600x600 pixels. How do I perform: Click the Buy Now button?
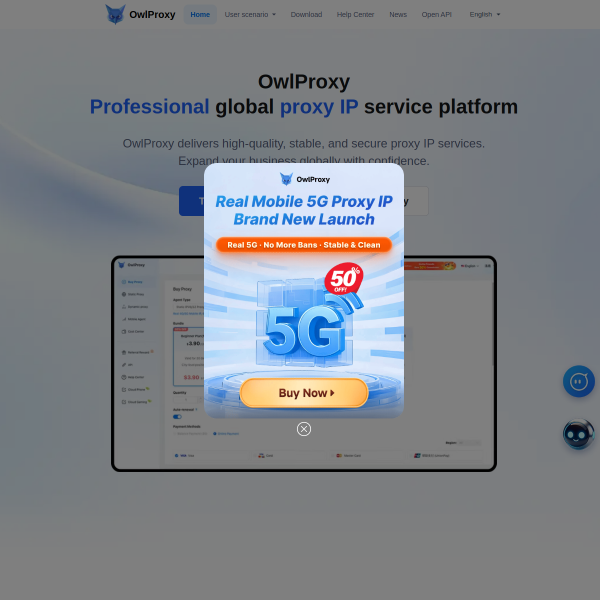click(x=304, y=393)
